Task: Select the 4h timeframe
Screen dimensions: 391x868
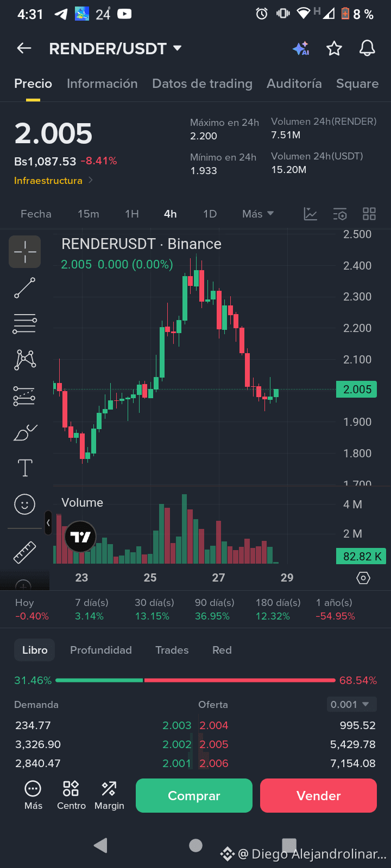Action: point(171,214)
